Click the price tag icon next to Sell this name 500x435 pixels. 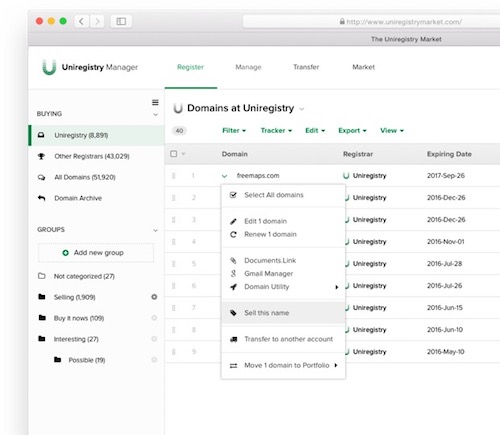tap(233, 313)
